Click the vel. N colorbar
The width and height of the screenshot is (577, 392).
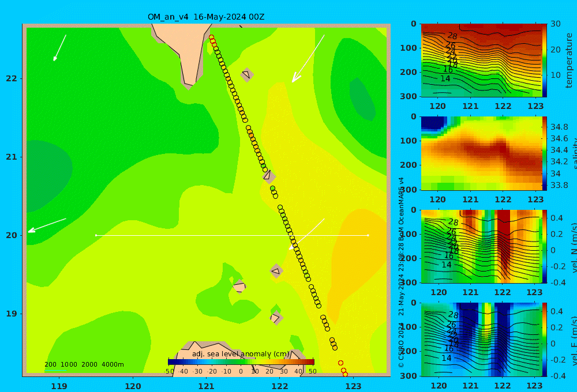[x=544, y=246]
